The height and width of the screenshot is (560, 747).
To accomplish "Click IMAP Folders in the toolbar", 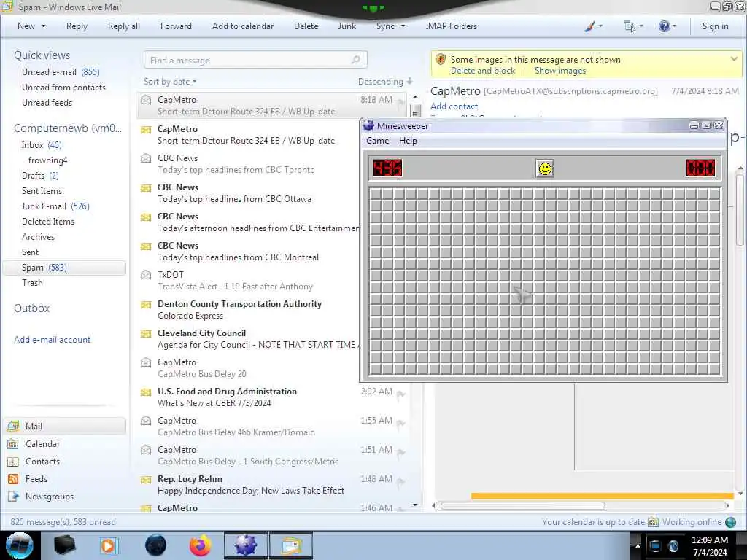I will (451, 26).
